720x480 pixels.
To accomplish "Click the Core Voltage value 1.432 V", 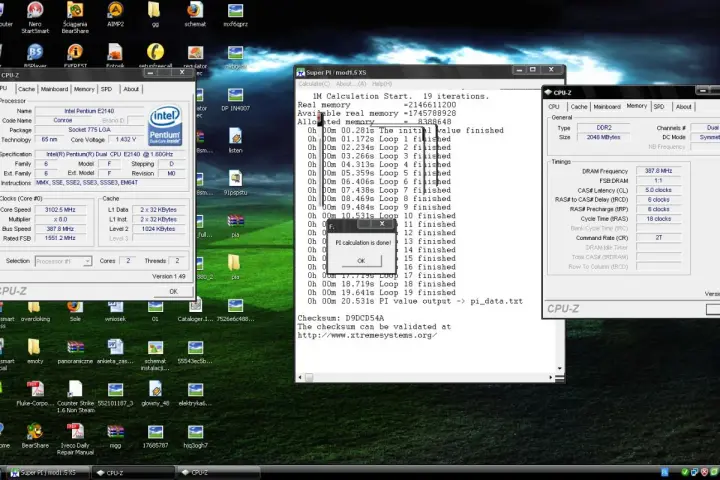I will coord(126,140).
